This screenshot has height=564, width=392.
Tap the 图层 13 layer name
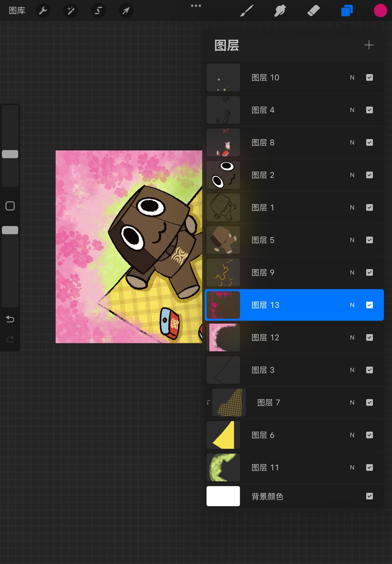[x=266, y=305]
